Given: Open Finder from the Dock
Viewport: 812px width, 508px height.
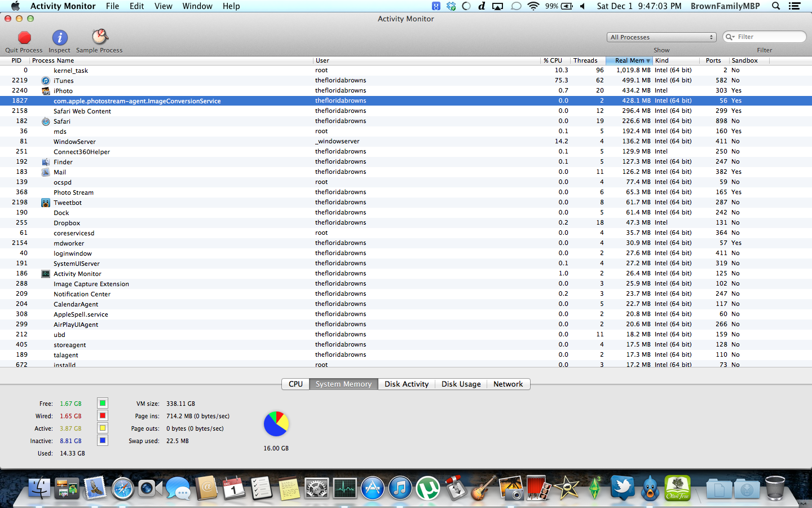Looking at the screenshot, I should [39, 488].
